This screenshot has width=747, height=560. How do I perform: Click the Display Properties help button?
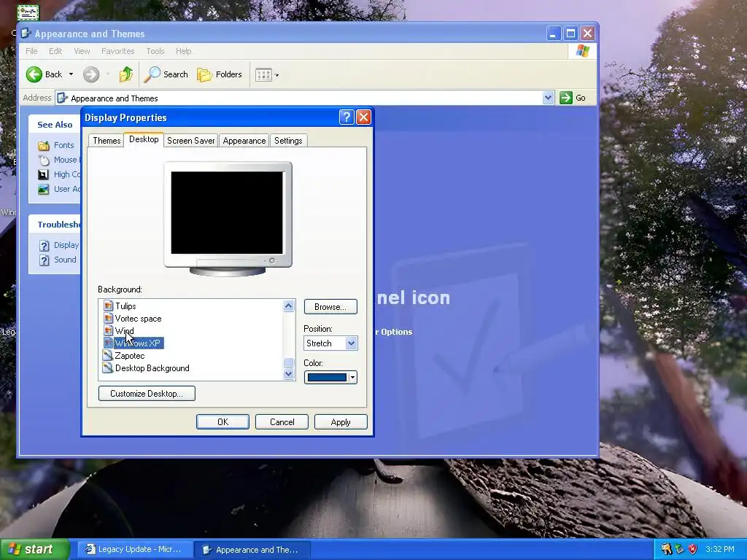(x=347, y=117)
